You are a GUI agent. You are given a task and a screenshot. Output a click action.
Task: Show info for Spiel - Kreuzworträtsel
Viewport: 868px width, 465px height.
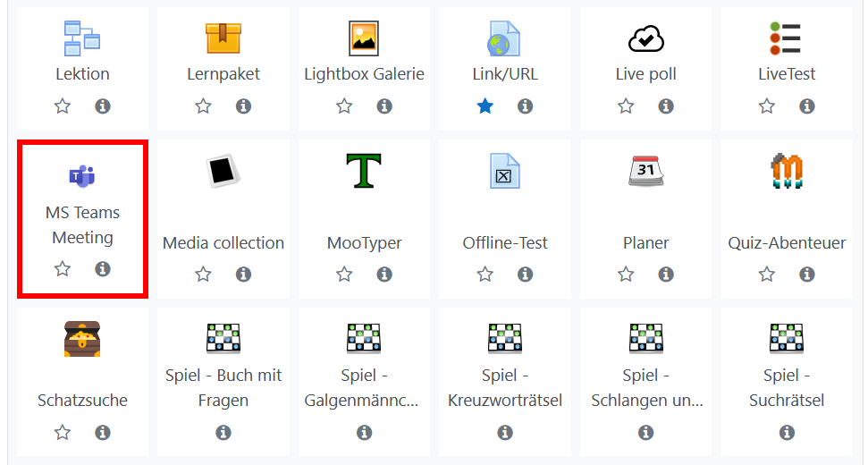(505, 433)
